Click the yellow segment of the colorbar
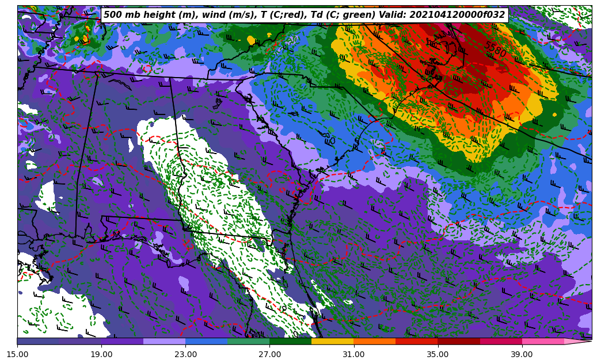The image size is (597, 364). 332,341
